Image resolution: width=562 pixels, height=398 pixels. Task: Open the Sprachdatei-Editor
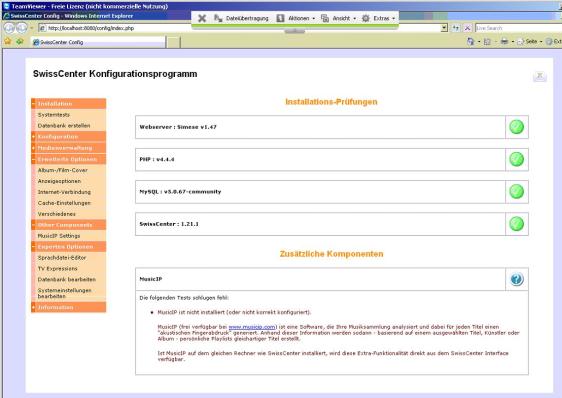pyautogui.click(x=62, y=257)
